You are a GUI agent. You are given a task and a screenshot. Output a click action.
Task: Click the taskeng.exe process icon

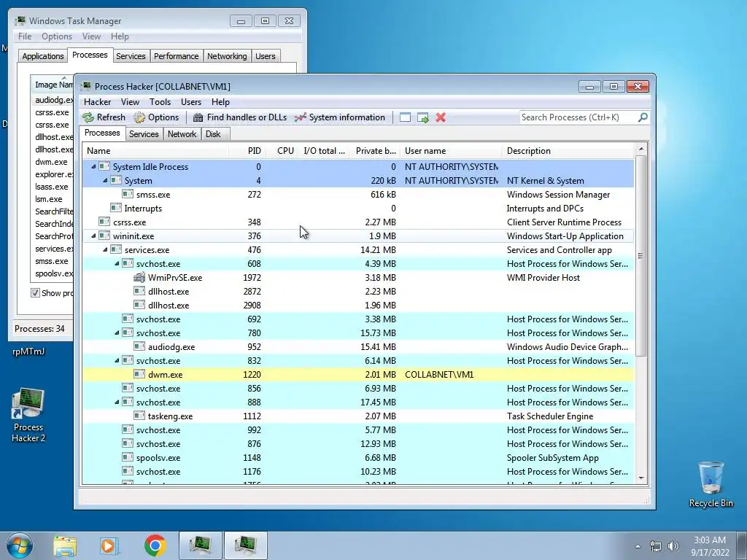pos(139,416)
